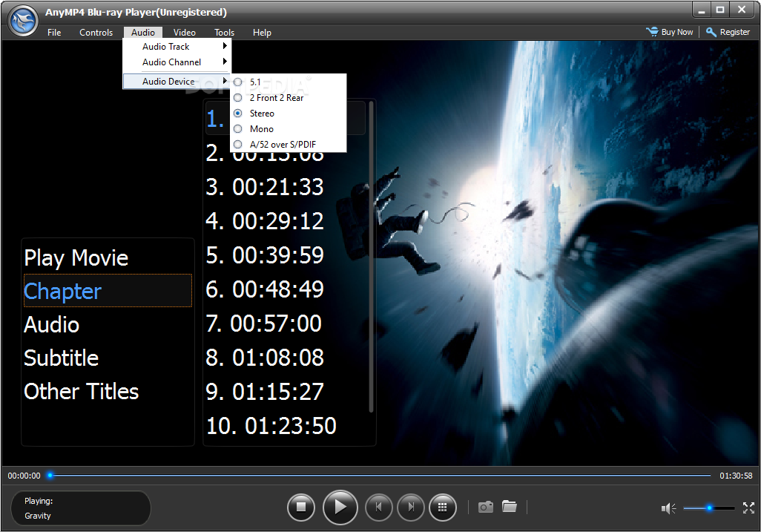The width and height of the screenshot is (761, 532).
Task: Select Chapter in disc menu
Action: (x=108, y=291)
